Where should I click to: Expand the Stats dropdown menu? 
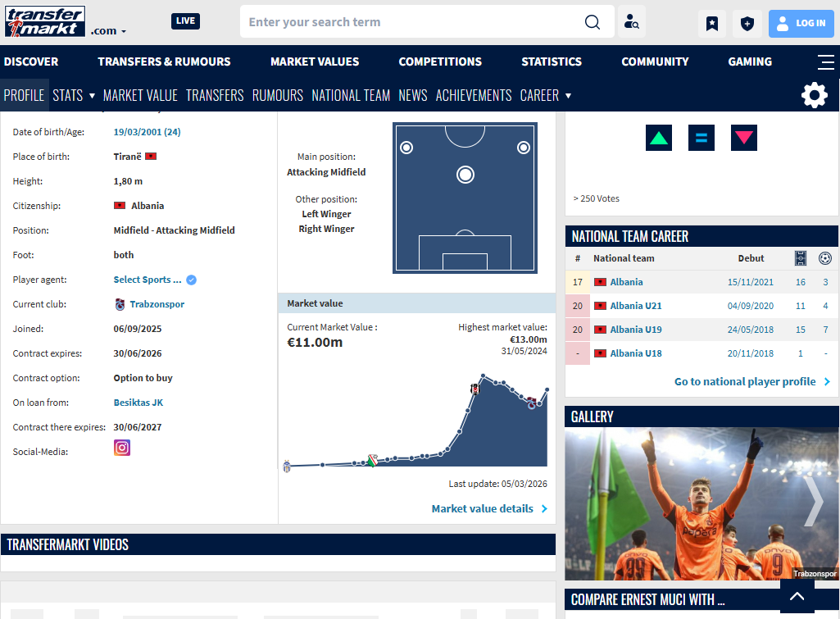pyautogui.click(x=74, y=95)
